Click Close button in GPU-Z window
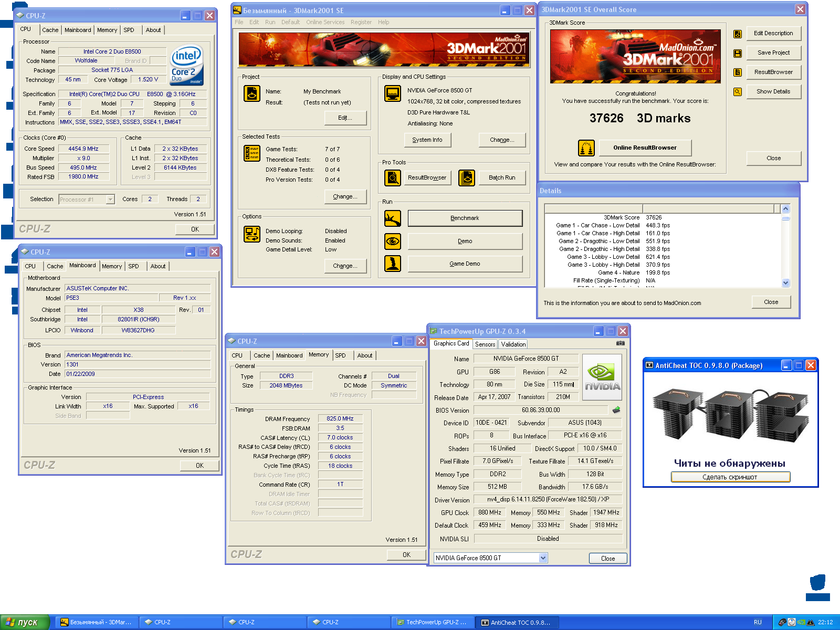The height and width of the screenshot is (630, 840). click(608, 559)
